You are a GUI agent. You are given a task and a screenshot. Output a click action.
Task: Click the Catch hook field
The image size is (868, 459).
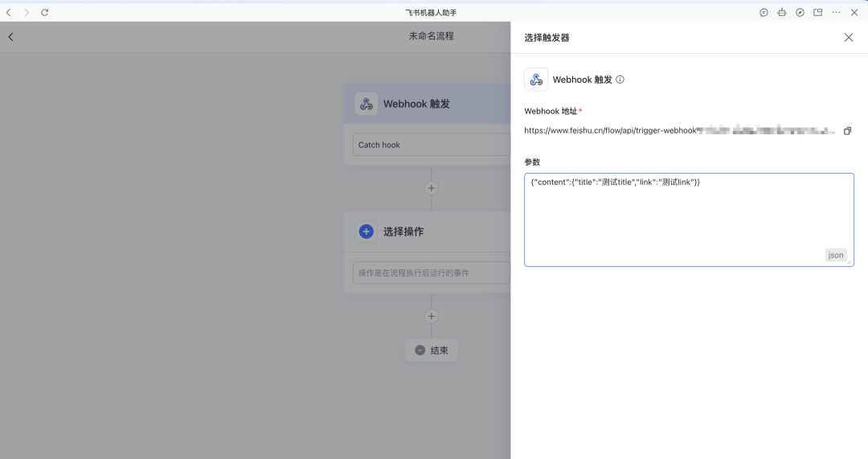tap(432, 145)
